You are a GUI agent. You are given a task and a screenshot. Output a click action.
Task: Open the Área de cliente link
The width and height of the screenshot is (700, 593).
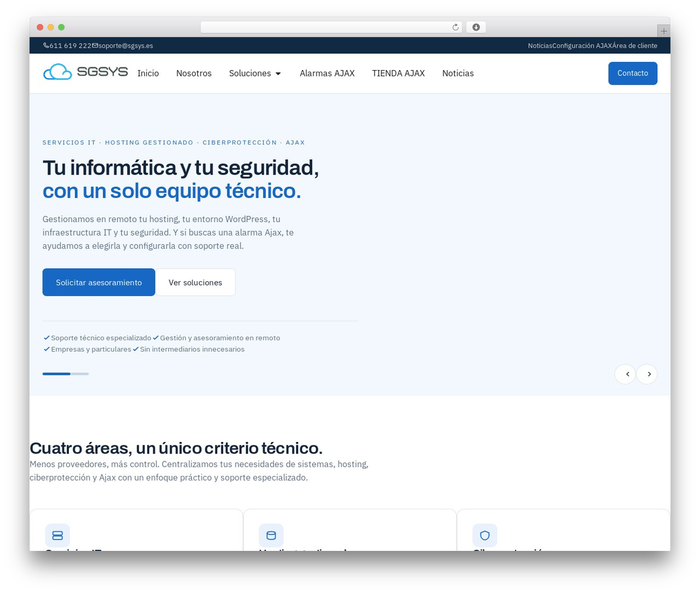(x=634, y=46)
